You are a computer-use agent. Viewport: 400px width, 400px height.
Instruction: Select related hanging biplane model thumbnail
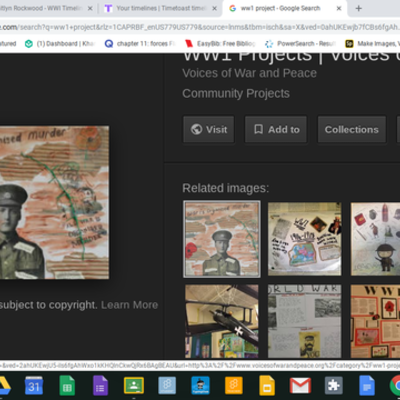click(x=222, y=321)
